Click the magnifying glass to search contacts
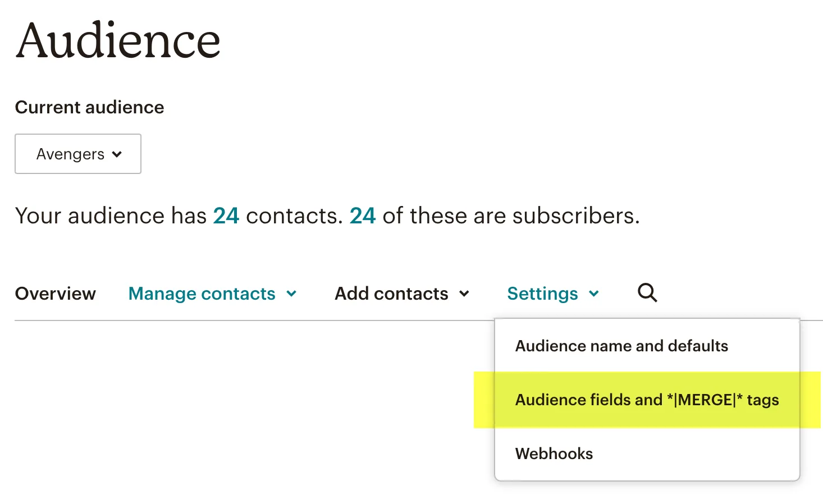Viewport: 823px width, 504px height. [x=647, y=292]
